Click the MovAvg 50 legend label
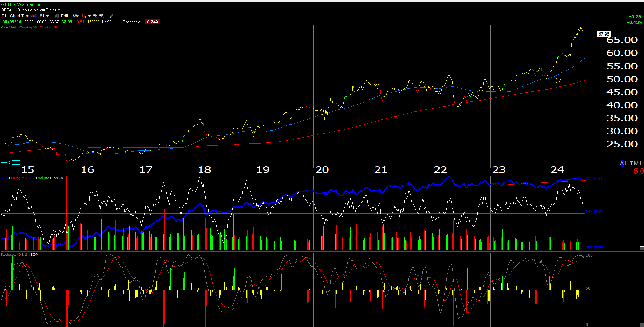644x327 pixels. 28,27
